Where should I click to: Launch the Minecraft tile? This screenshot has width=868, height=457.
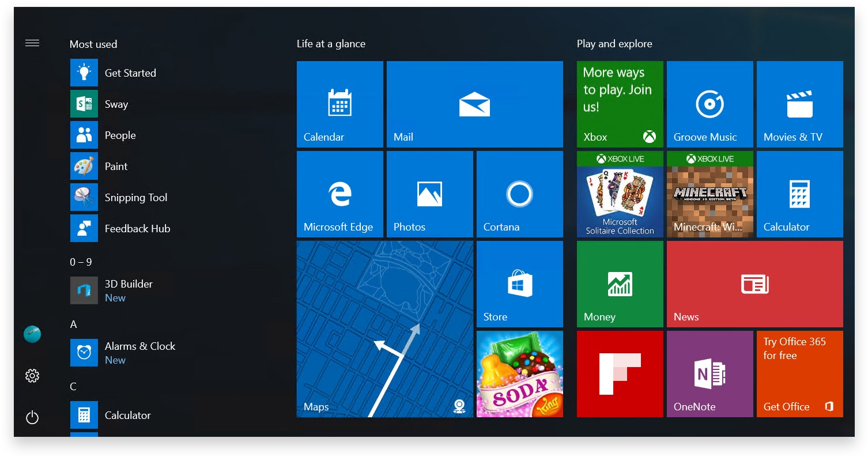coord(710,194)
